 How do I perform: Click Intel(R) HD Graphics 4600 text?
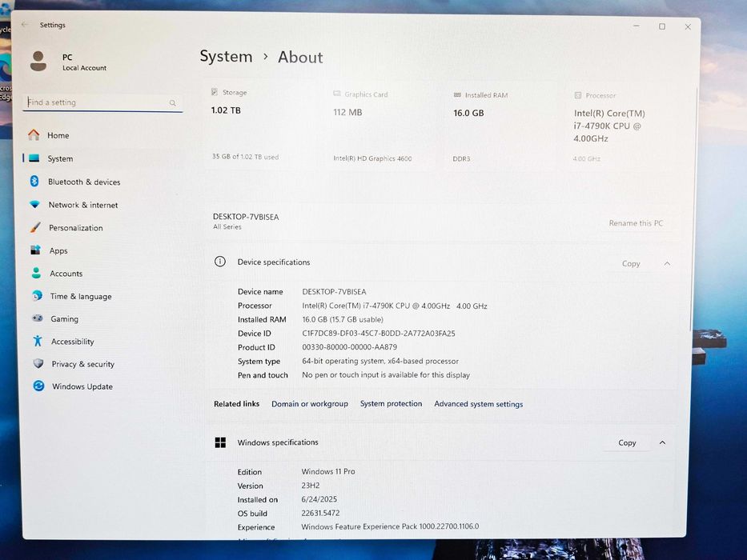pyautogui.click(x=372, y=158)
